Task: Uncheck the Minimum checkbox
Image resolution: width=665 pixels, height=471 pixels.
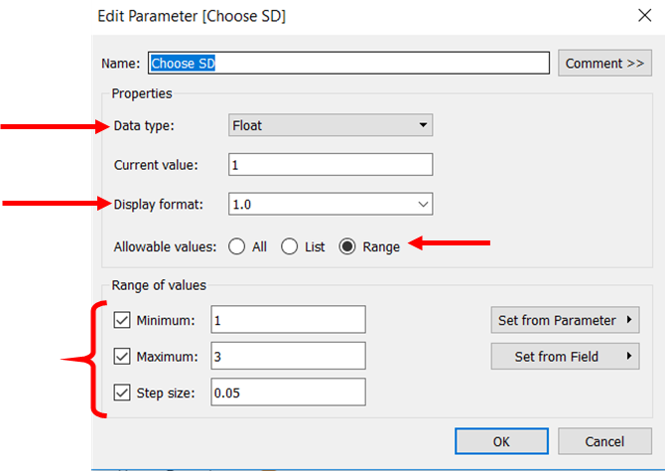Action: pos(123,320)
